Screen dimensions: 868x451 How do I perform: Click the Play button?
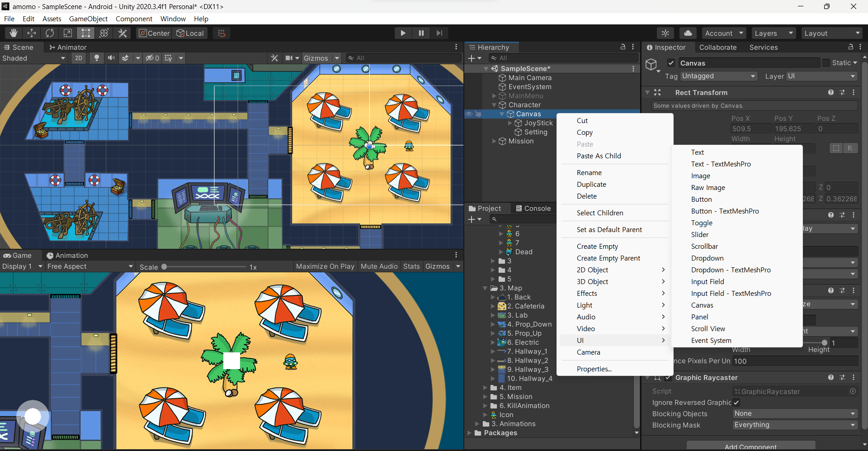[x=403, y=33]
